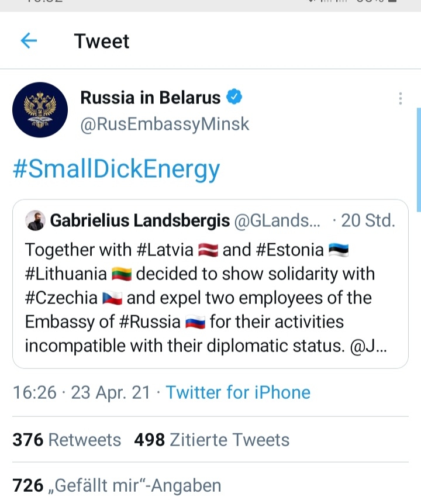Screen dimensions: 421x504
Task: View the 726 Gefällt mir-Angaben list
Action: (117, 485)
